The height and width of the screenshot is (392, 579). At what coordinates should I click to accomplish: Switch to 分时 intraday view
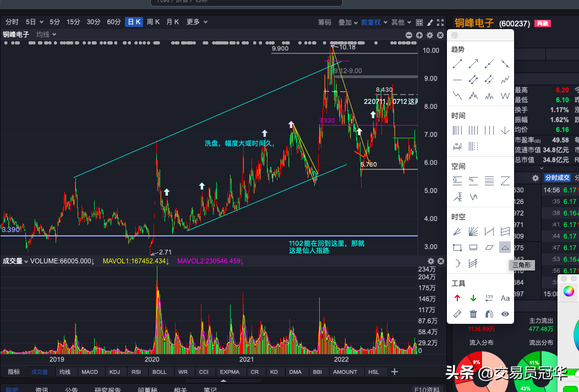(12, 22)
